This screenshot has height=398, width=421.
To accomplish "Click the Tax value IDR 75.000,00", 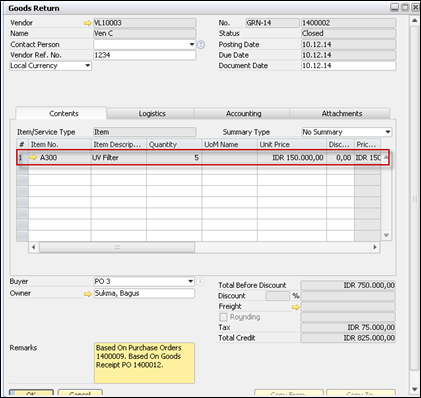I will (x=348, y=327).
